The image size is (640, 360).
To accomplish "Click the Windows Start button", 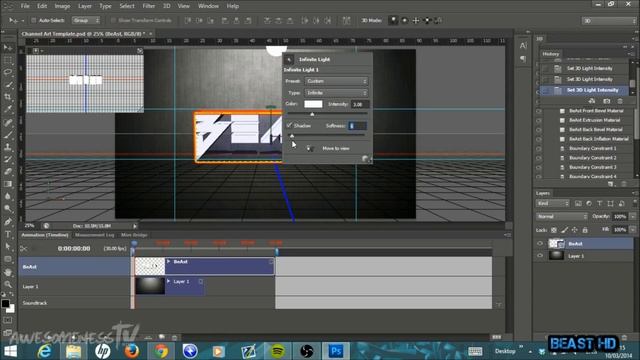I will pyautogui.click(x=10, y=351).
